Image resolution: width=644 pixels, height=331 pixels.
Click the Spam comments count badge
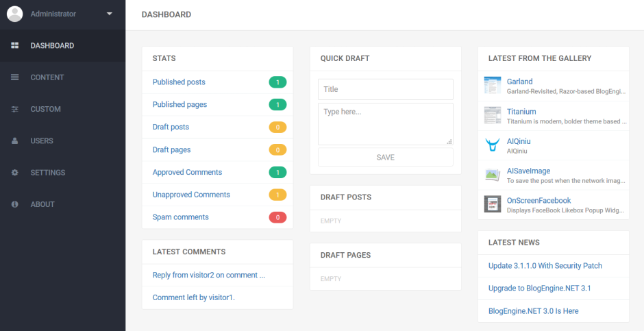click(277, 217)
